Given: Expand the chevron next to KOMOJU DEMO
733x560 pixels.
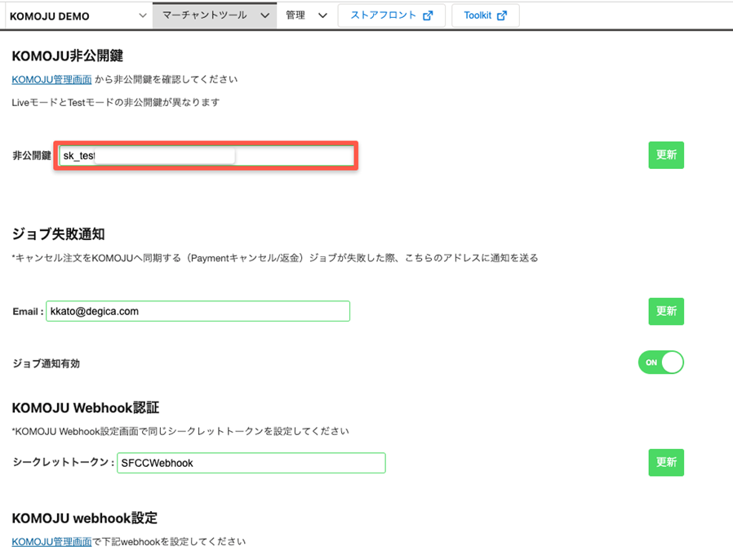Looking at the screenshot, I should 143,16.
